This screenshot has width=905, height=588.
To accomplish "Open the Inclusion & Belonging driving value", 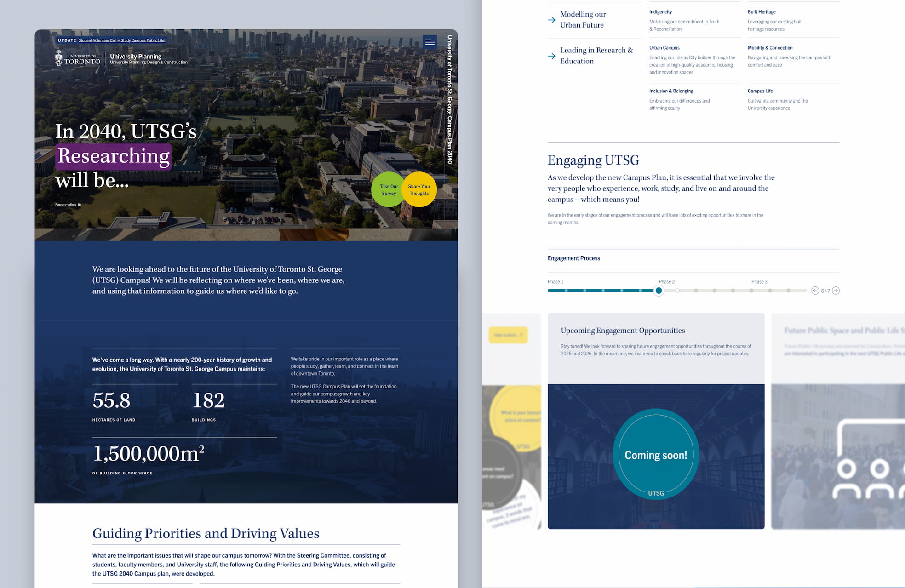I will coord(671,91).
